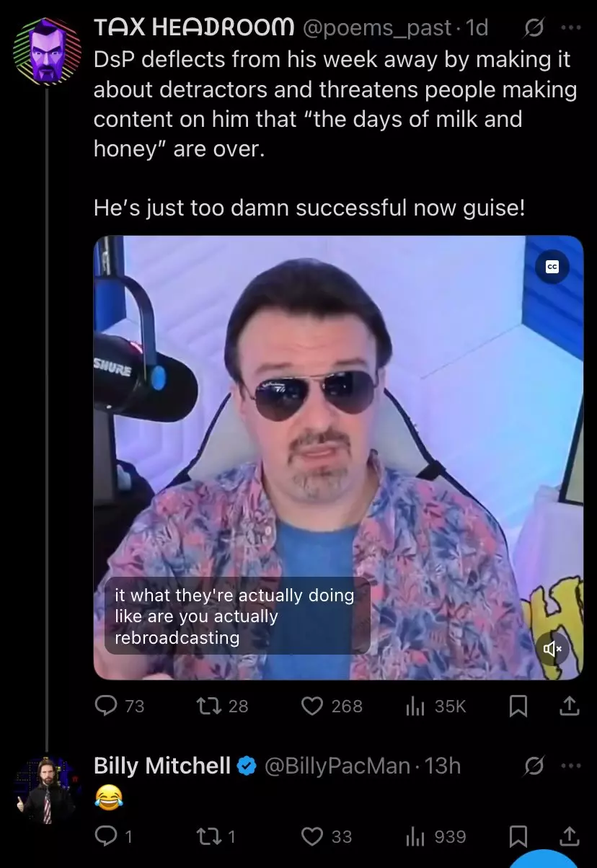Bookmark the TAX HEADROOM tweet

(518, 707)
